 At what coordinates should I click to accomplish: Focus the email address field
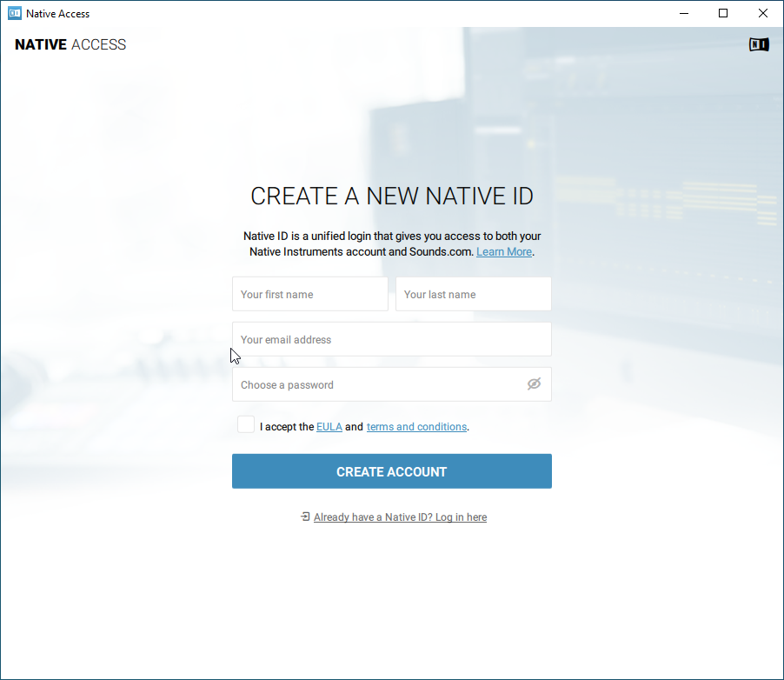click(x=391, y=339)
